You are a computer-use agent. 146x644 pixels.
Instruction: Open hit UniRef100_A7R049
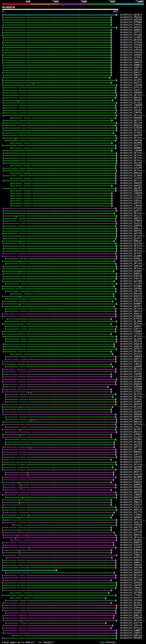[131, 50]
